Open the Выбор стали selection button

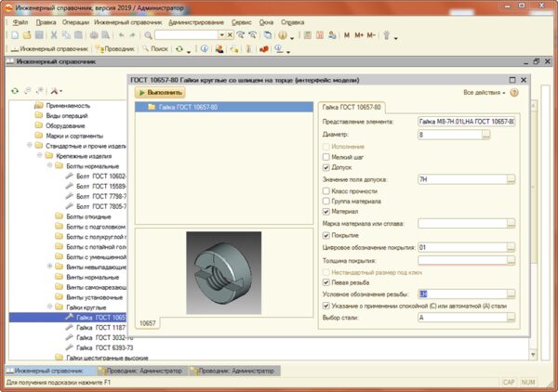pos(511,317)
